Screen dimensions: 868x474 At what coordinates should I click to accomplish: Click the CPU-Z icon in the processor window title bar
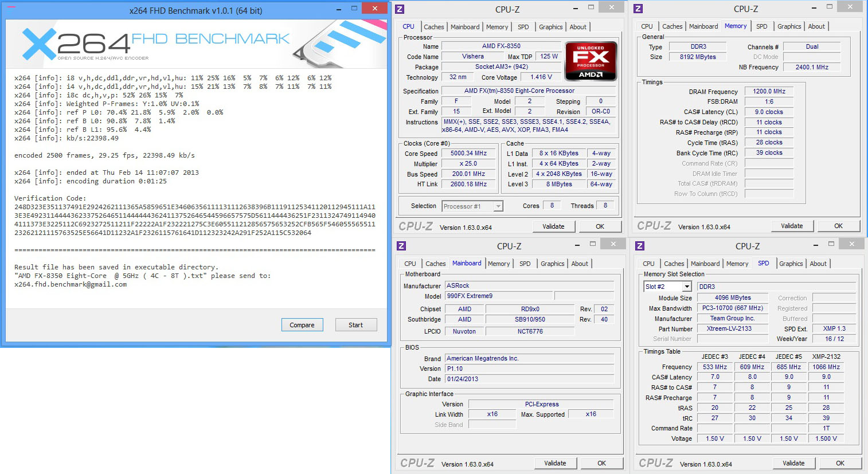coord(400,9)
